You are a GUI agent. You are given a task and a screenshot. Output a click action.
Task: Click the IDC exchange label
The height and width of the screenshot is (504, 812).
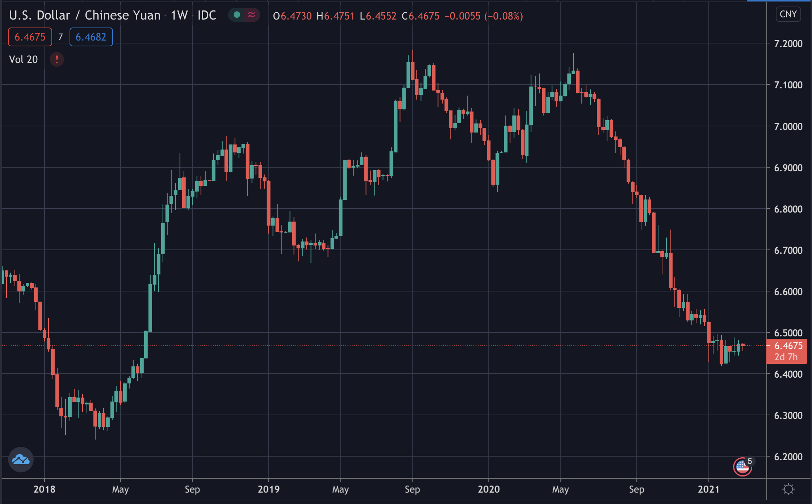click(207, 15)
